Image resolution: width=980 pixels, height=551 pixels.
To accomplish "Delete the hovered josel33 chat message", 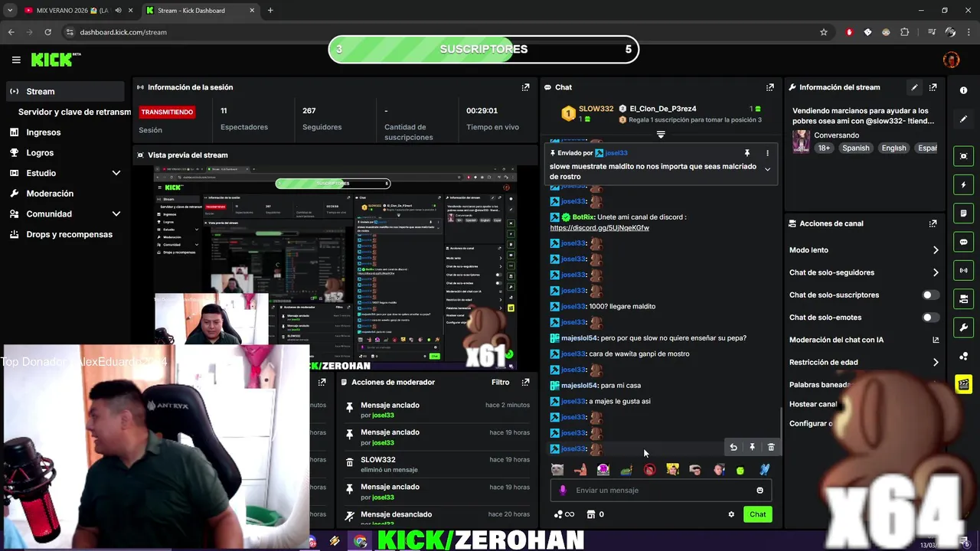I will (x=771, y=448).
